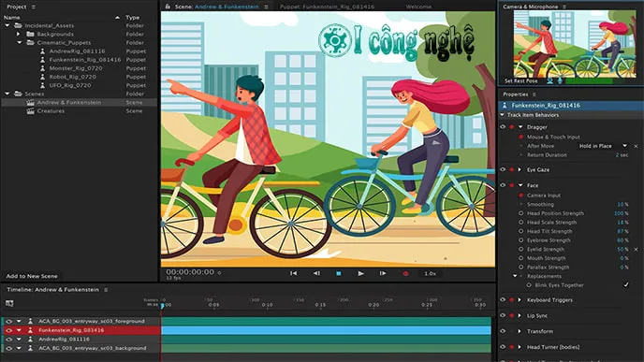This screenshot has width=644, height=362.
Task: Collapse the Scenes folder
Action: point(7,94)
